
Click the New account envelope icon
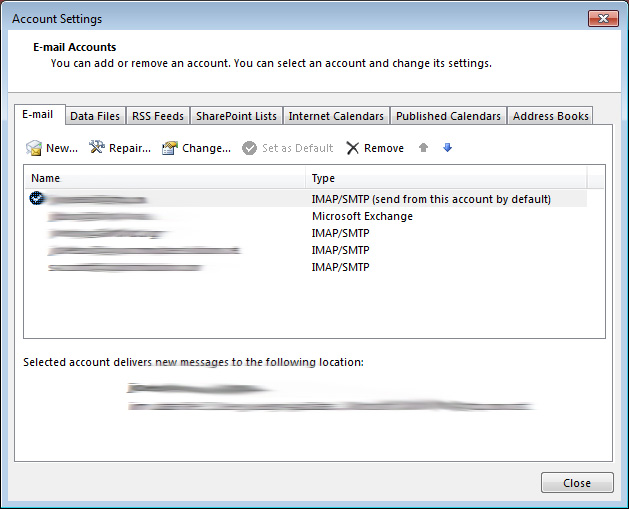point(34,148)
